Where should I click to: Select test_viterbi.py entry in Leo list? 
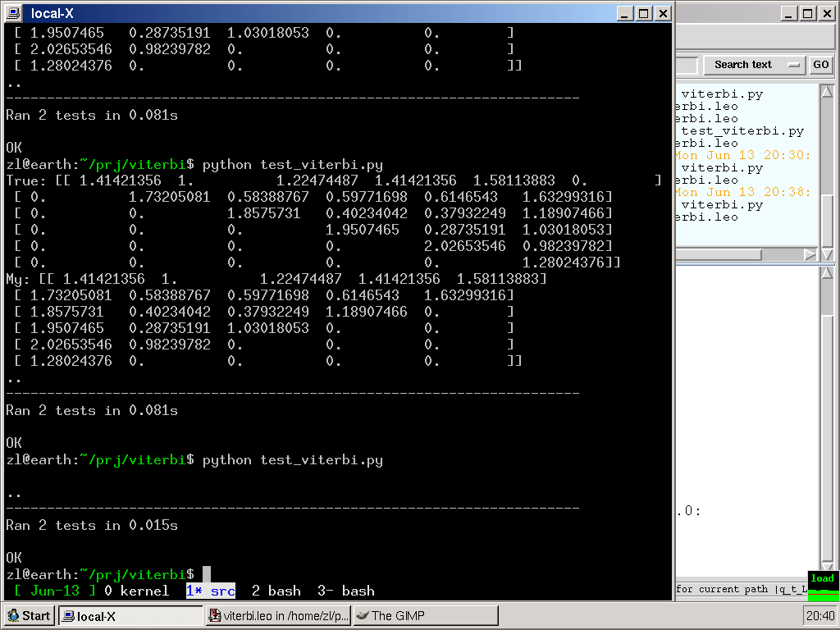coord(742,130)
